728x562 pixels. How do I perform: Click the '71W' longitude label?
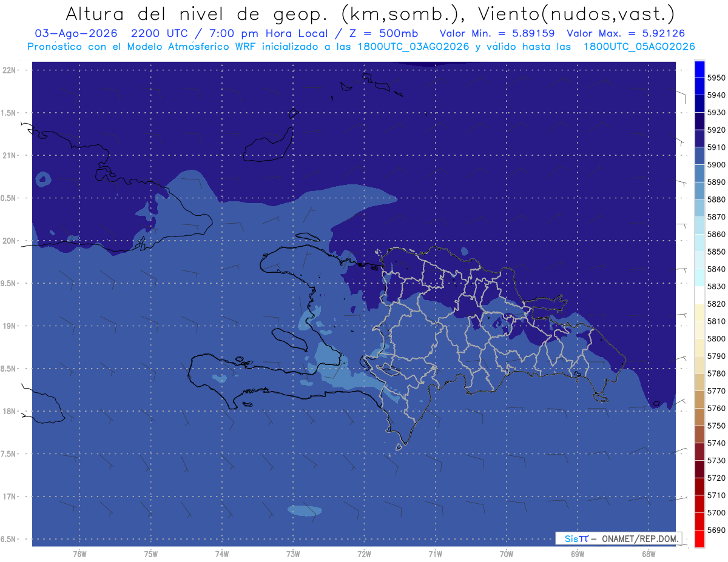tap(435, 554)
